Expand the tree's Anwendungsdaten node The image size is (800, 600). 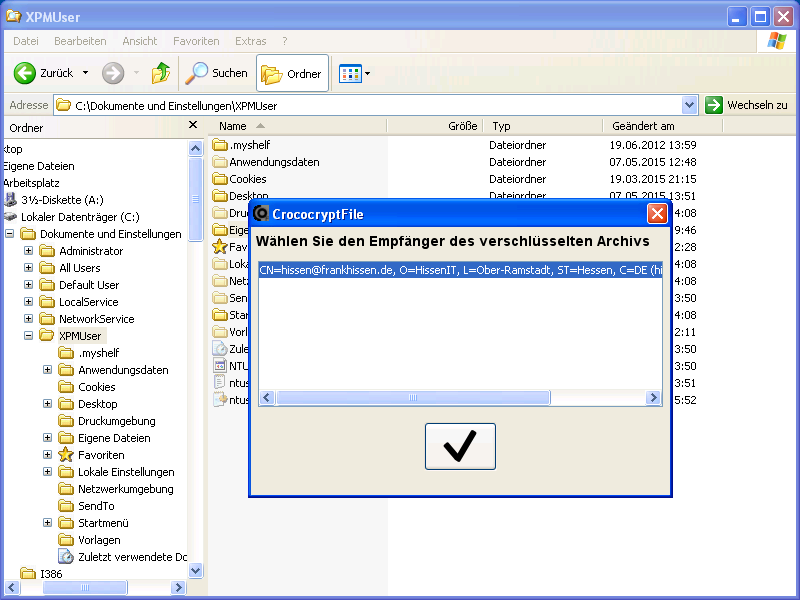(47, 370)
